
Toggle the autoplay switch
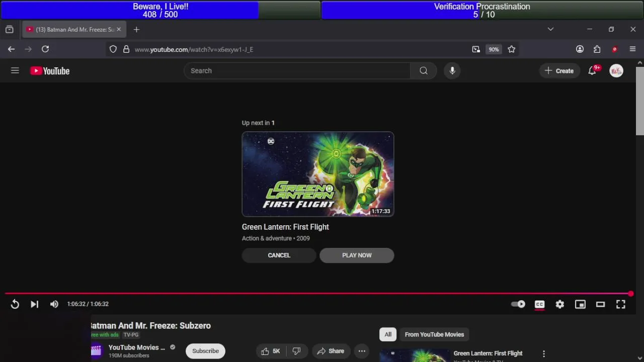coord(518,304)
